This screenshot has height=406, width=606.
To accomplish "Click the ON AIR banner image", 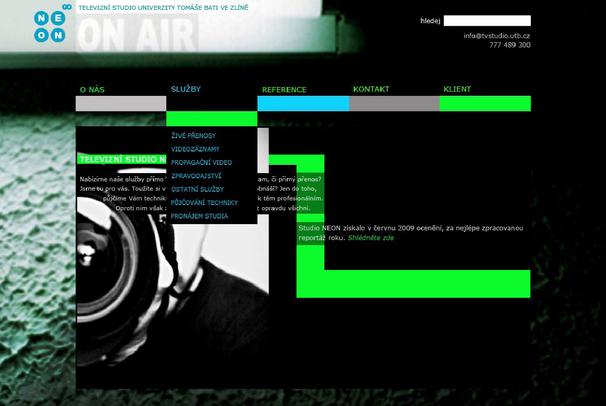I will coord(128,36).
